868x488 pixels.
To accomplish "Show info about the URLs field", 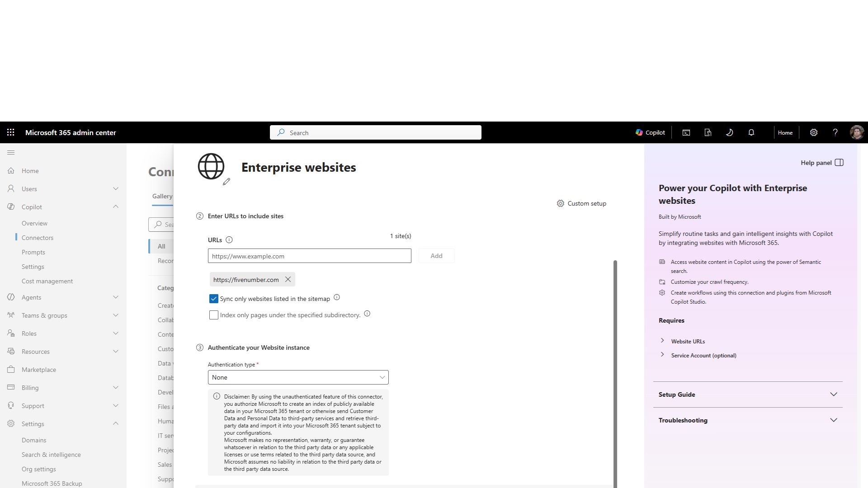I will click(x=229, y=240).
